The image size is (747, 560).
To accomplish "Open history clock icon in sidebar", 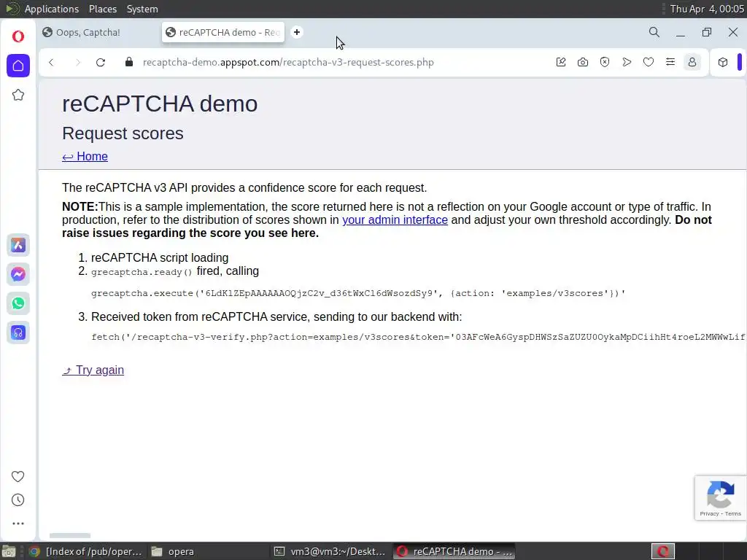I will [x=18, y=500].
